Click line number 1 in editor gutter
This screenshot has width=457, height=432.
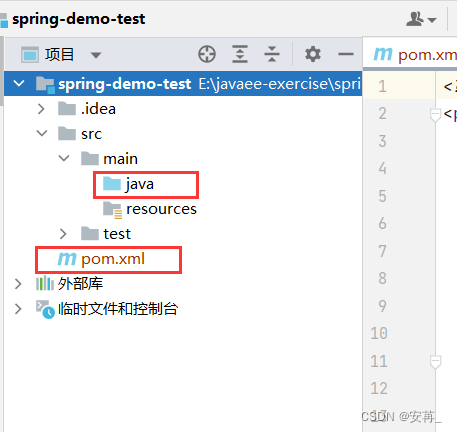pyautogui.click(x=382, y=86)
